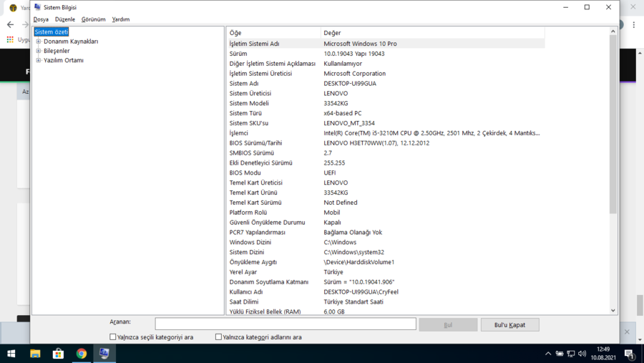Select the Önyükleme Aygıtı row
644x363 pixels.
pos(386,262)
